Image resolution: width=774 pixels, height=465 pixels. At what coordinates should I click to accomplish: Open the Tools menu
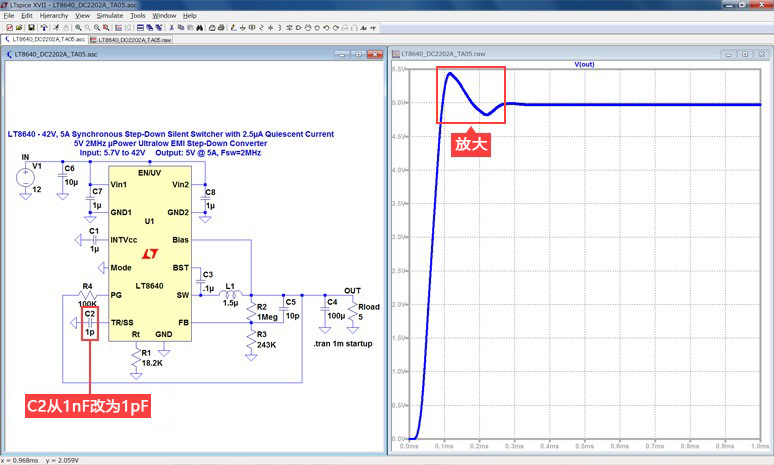tap(138, 15)
